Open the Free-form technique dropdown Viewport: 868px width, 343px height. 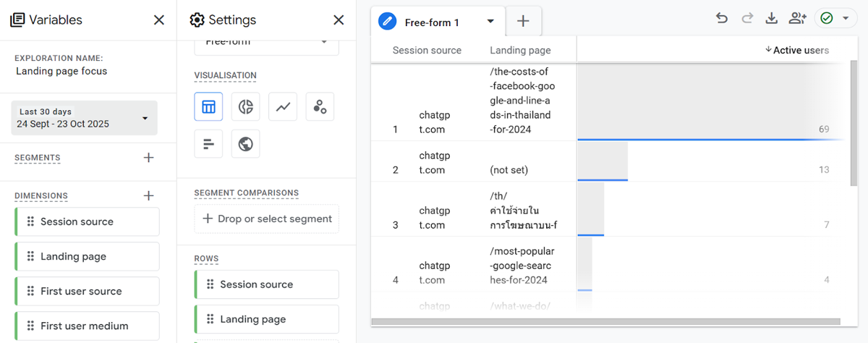(266, 43)
